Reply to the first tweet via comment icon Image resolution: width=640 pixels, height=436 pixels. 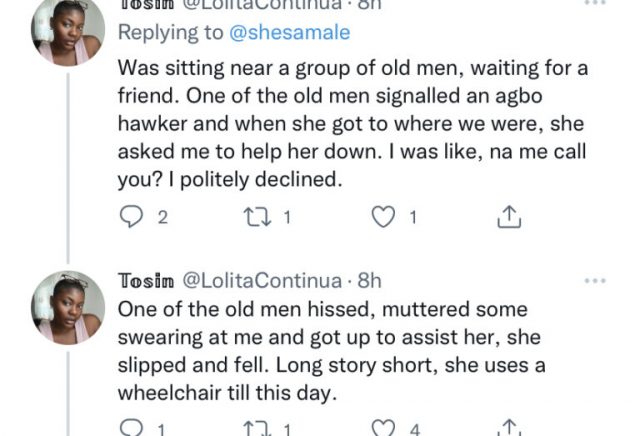click(x=133, y=218)
